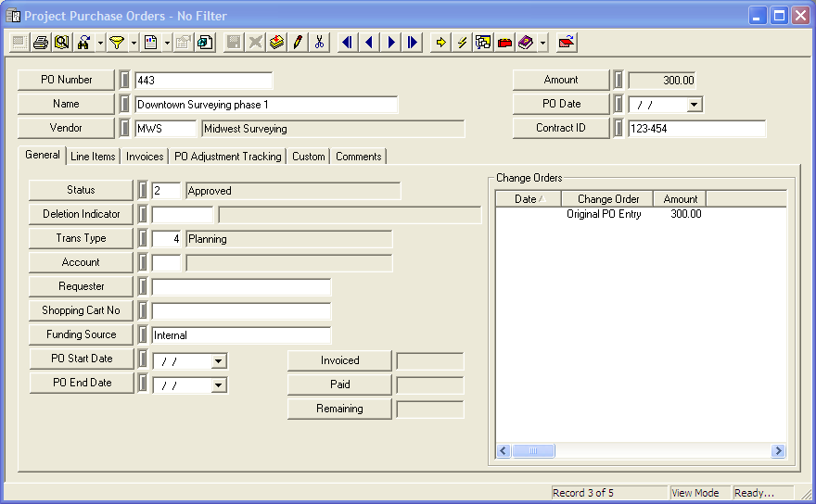Click the Trans Type label button
Screen dimensions: 816x504
pos(81,238)
